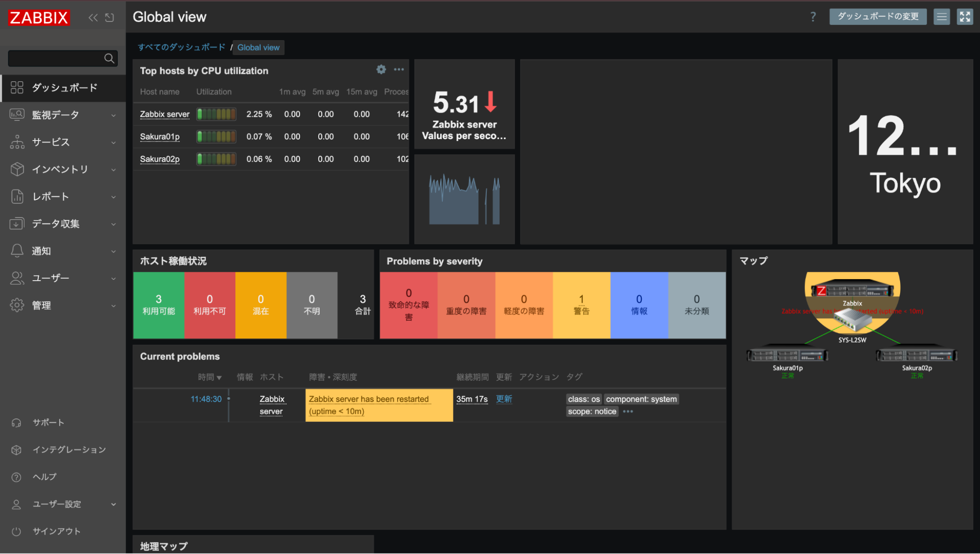The height and width of the screenshot is (554, 980).
Task: Expand the 管理 menu chevron
Action: pos(114,306)
